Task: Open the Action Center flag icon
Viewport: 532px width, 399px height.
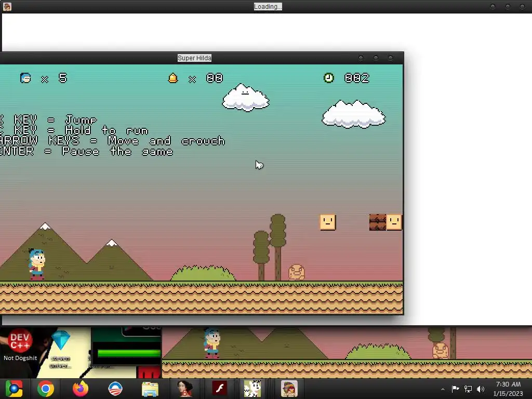Action: coord(455,389)
